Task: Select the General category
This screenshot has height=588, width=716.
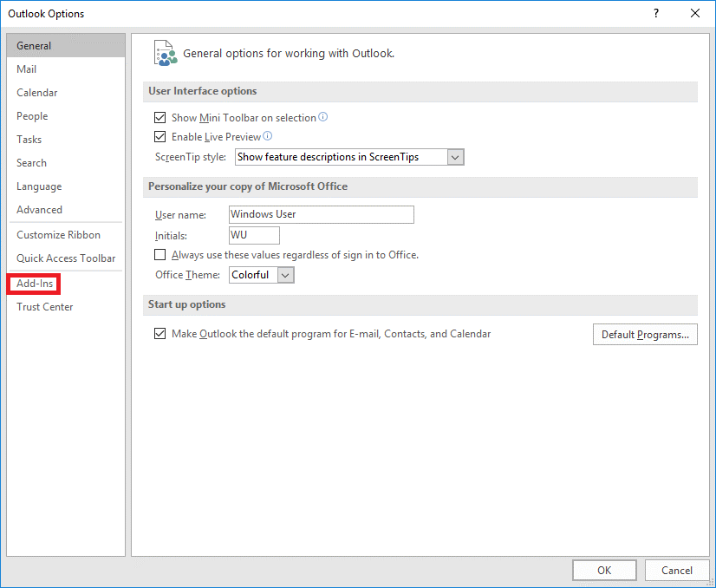Action: tap(66, 46)
